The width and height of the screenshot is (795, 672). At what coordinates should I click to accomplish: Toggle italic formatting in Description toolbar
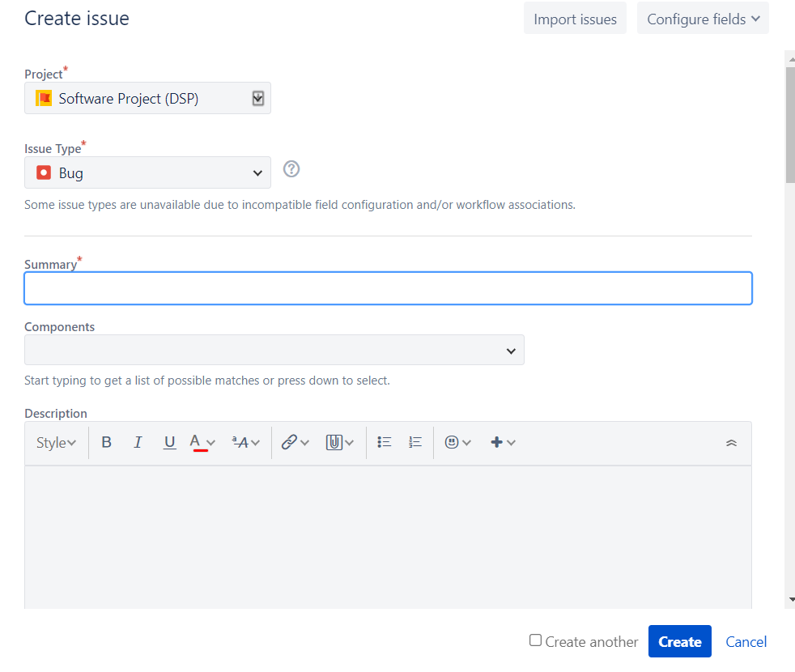pos(138,442)
